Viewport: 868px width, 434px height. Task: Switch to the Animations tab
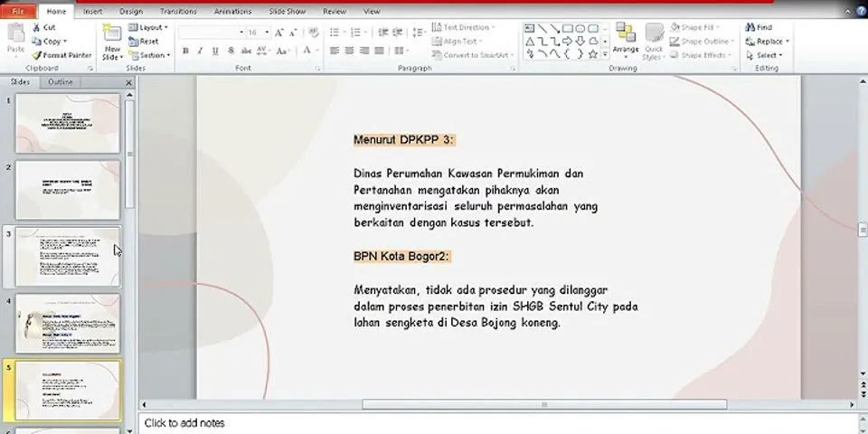coord(232,11)
